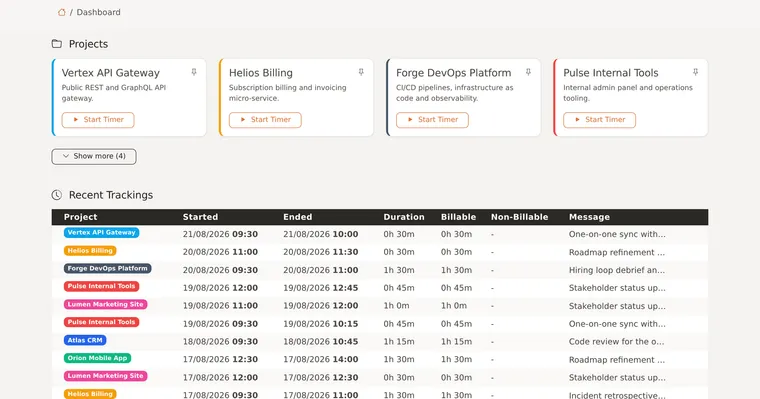The image size is (760, 399).
Task: Click message 'Hiring loop debrief an...'
Action: pyautogui.click(x=617, y=270)
